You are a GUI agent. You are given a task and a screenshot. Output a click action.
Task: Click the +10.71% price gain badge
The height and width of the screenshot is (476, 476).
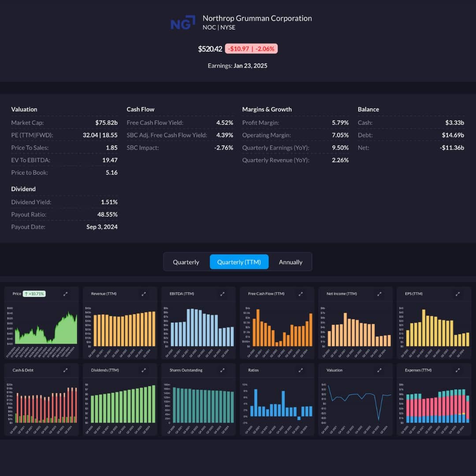(34, 294)
